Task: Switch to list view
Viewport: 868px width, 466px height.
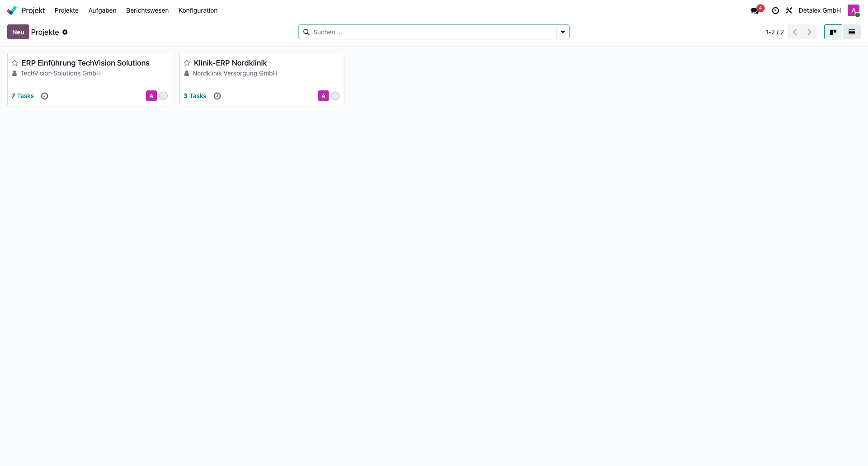Action: 852,32
